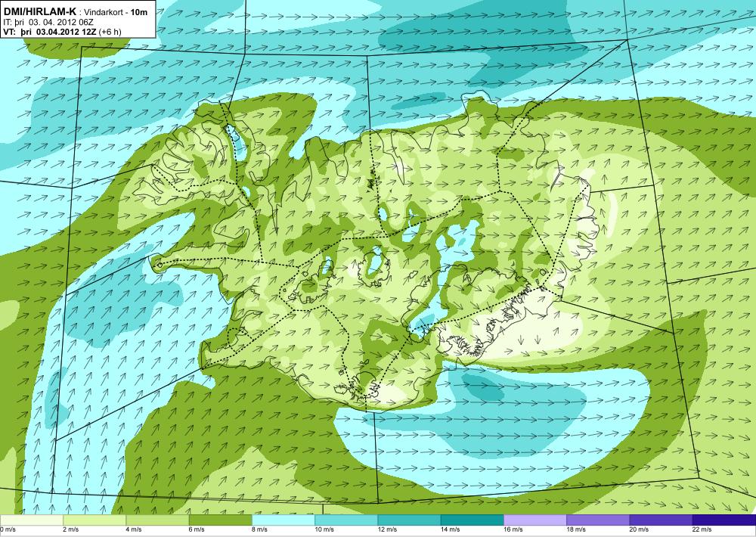Click the light green 2–4 m/s legend swatch

[x=94, y=520]
